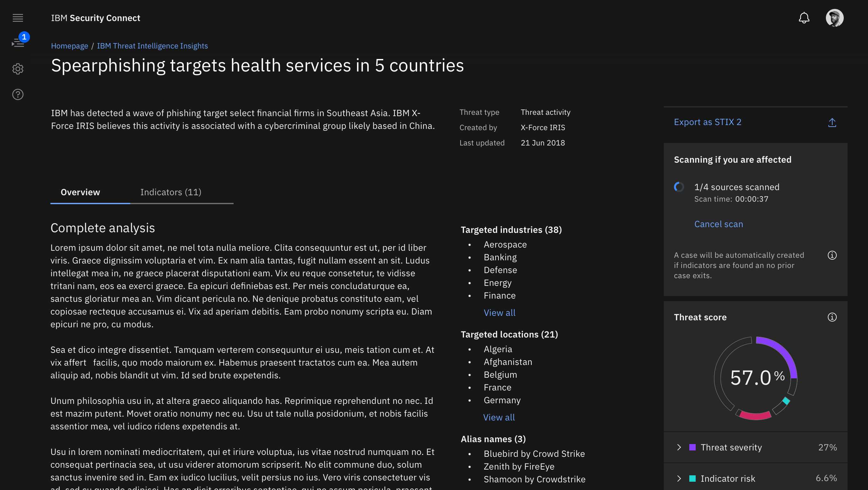Viewport: 868px width, 490px height.
Task: Click the Aerospace industry item
Action: pos(505,244)
